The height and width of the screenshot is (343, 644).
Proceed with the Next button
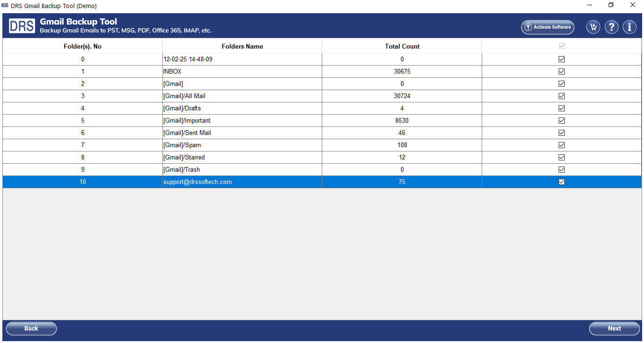click(614, 328)
